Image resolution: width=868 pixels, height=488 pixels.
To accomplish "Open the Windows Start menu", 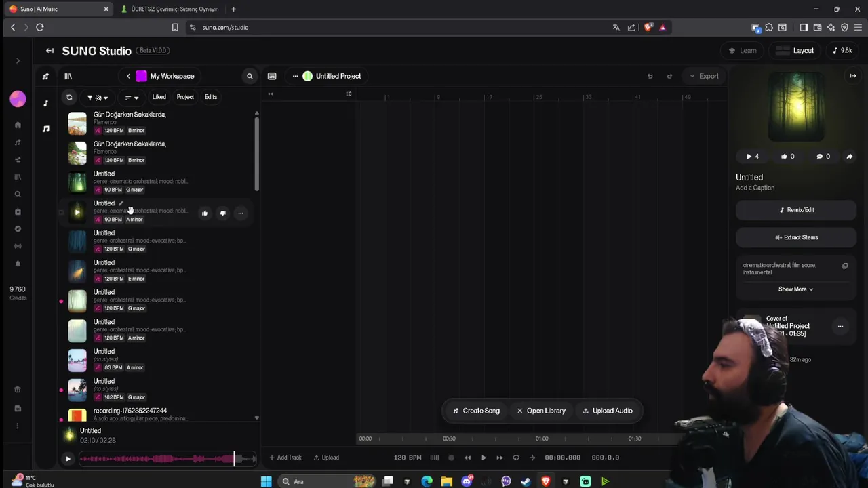I will pos(267,482).
